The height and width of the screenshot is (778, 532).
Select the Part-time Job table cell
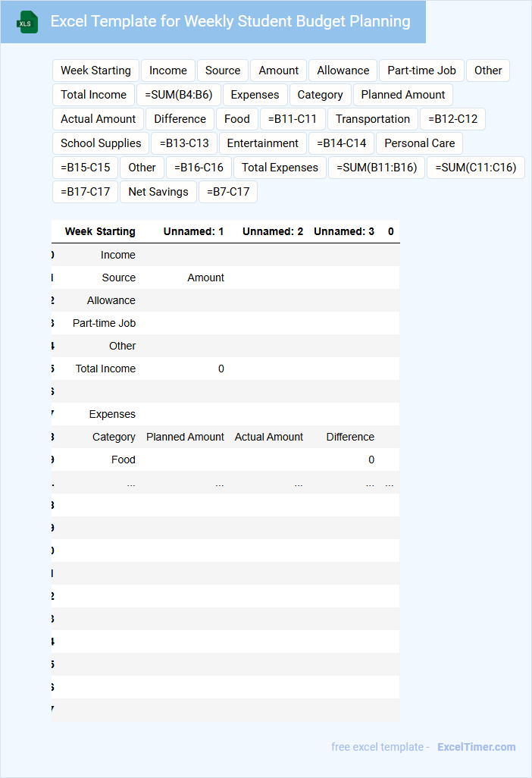point(104,324)
